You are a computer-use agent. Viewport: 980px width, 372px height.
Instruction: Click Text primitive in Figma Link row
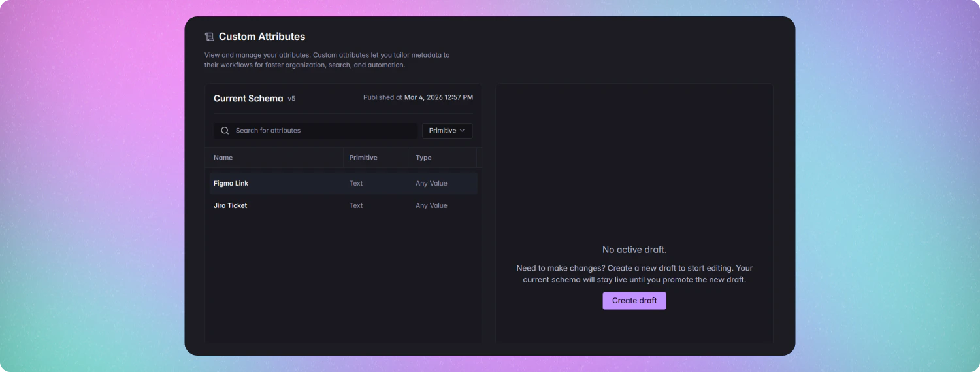point(356,184)
